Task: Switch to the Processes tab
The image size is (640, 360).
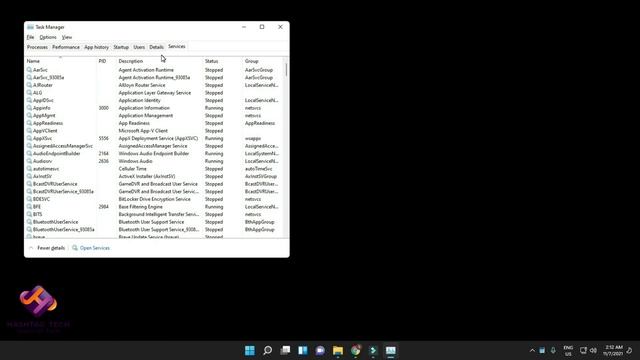Action: pyautogui.click(x=37, y=47)
